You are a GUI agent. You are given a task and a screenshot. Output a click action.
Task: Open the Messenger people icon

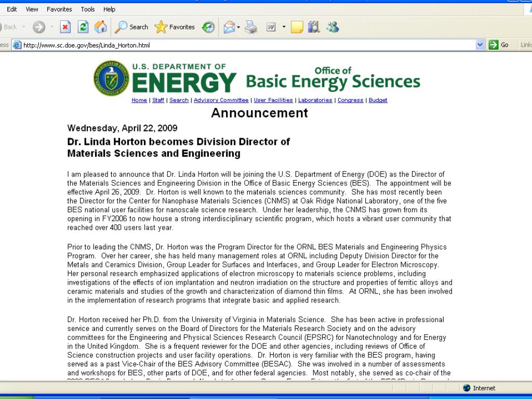[332, 27]
